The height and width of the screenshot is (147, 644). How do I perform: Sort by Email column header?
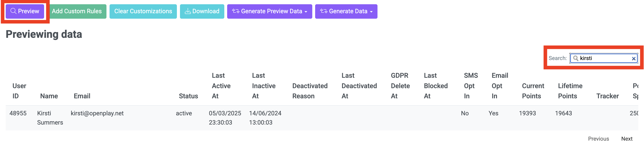(x=82, y=96)
